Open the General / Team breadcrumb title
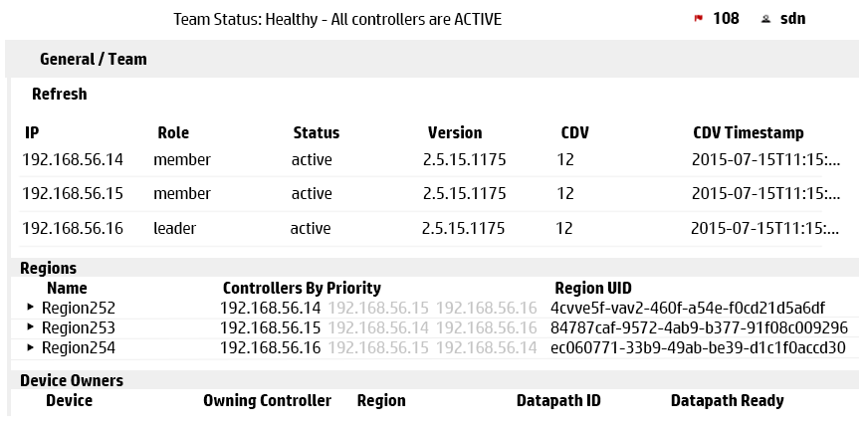 coord(93,59)
